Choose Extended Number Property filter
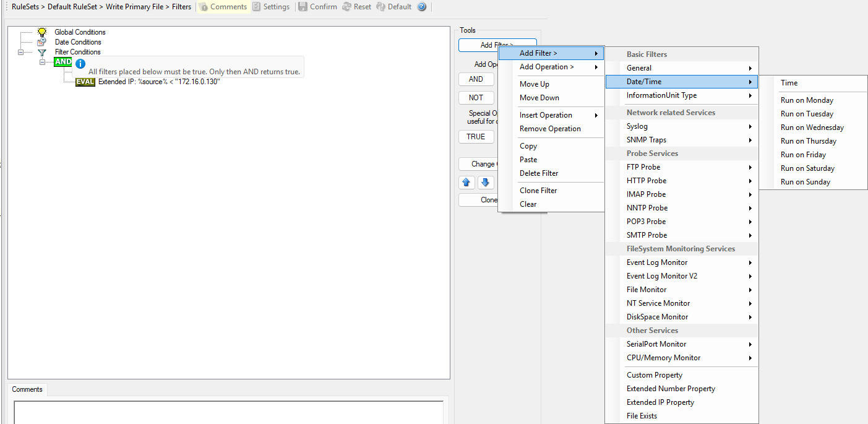The width and height of the screenshot is (868, 424). [x=681, y=389]
